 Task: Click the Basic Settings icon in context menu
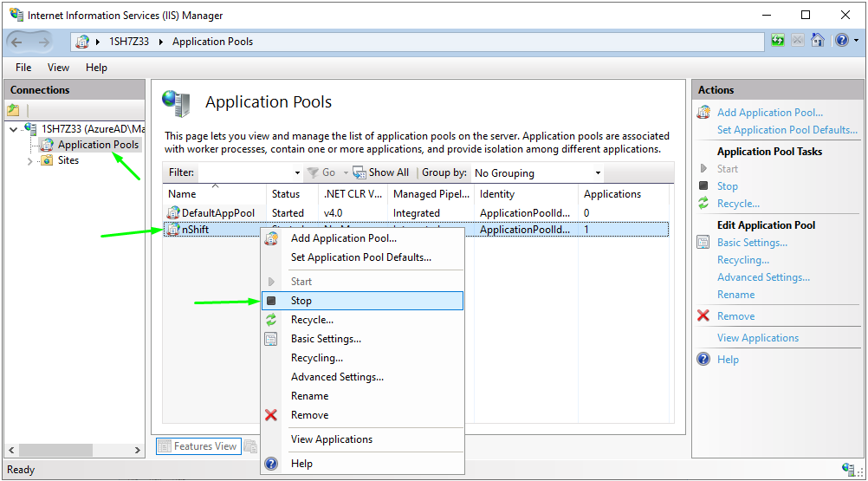coord(271,339)
